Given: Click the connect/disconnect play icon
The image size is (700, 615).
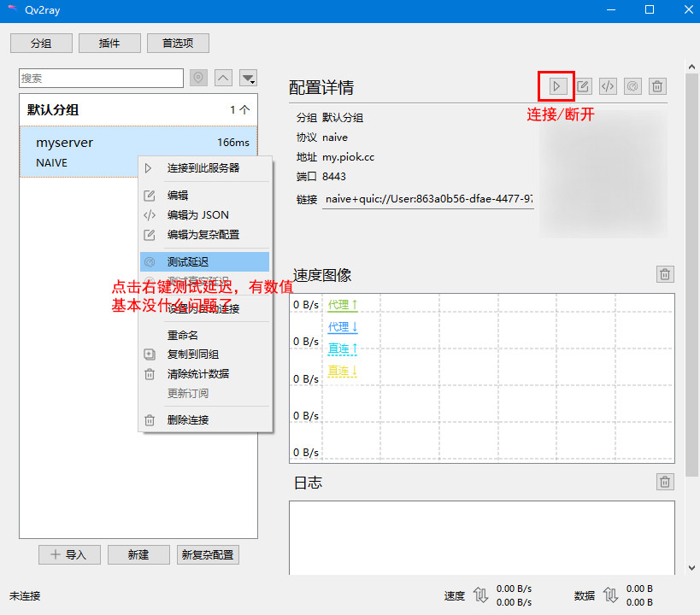Looking at the screenshot, I should tap(556, 86).
